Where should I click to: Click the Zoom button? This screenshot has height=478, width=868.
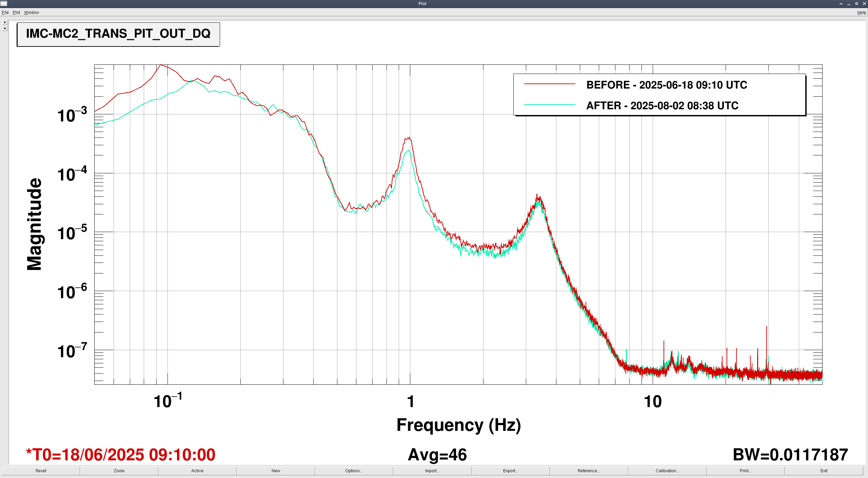[x=119, y=471]
